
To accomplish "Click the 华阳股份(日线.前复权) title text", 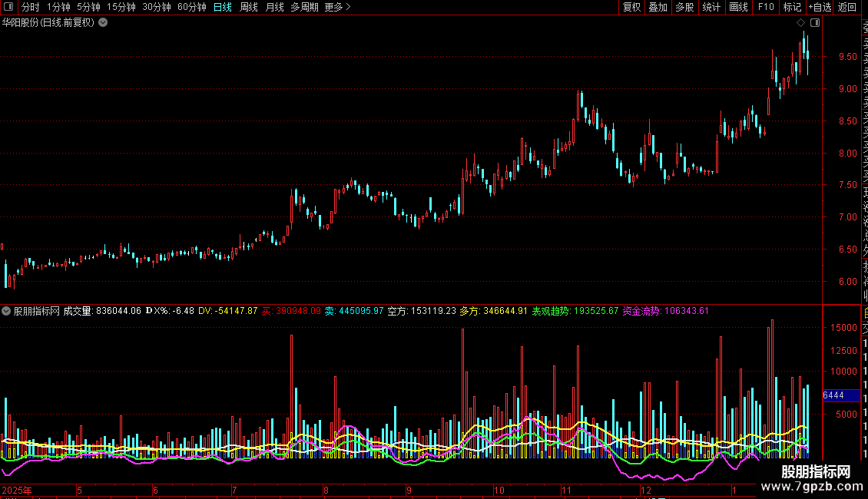I will 48,23.
